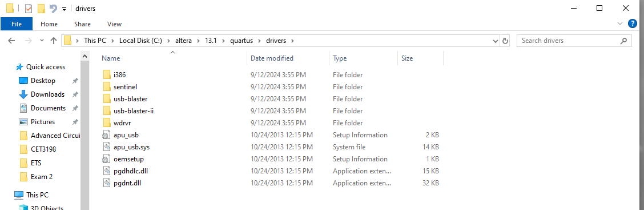644x210 pixels.
Task: Click System file type of apu_usb.sys
Action: (349, 147)
